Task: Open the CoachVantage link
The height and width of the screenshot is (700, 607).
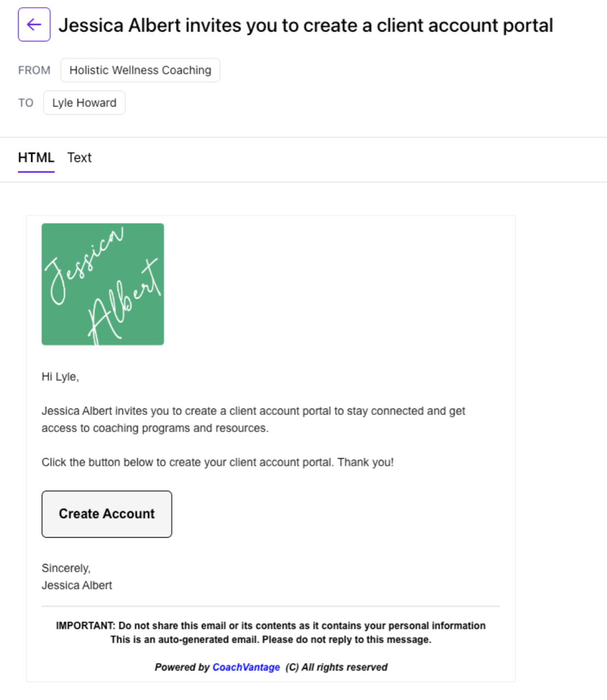Action: [x=246, y=667]
